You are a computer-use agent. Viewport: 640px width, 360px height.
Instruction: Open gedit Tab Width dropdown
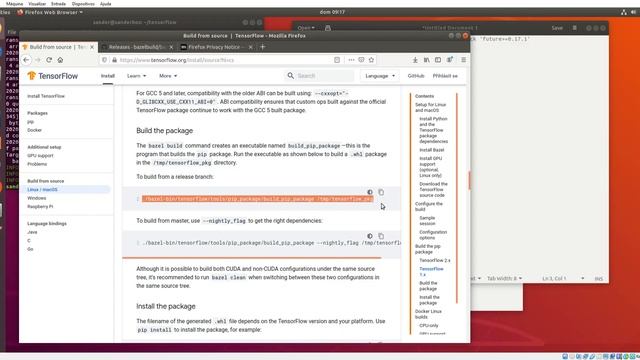[x=504, y=278]
